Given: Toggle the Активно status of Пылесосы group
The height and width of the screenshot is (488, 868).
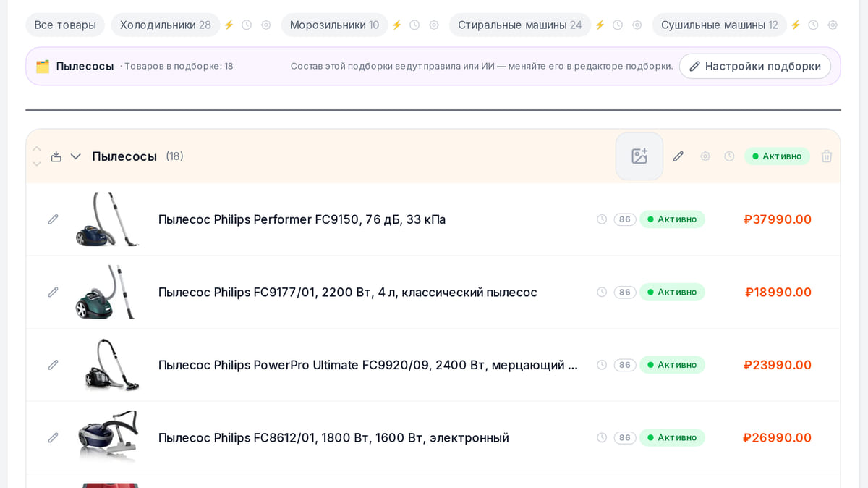Looking at the screenshot, I should coord(777,156).
